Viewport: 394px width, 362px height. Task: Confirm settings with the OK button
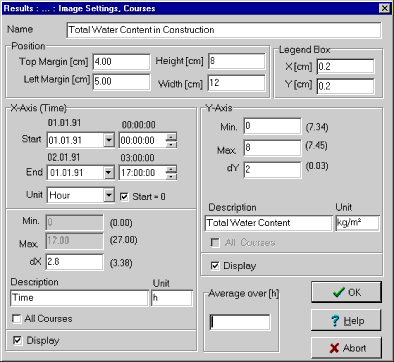point(346,292)
